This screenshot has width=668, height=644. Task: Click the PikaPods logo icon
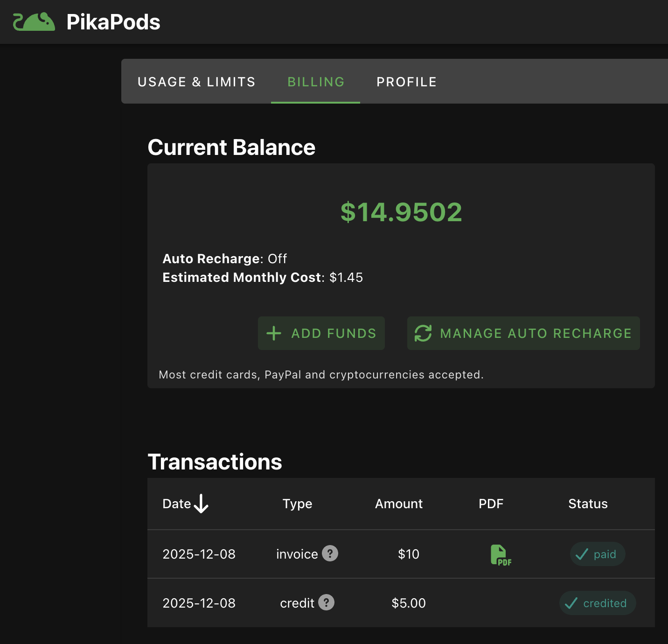coord(34,22)
